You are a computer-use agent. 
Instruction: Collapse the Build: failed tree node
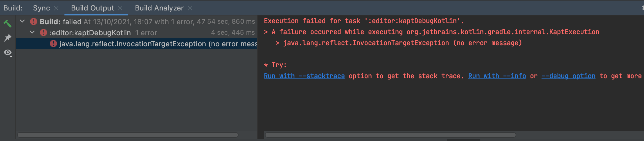23,21
